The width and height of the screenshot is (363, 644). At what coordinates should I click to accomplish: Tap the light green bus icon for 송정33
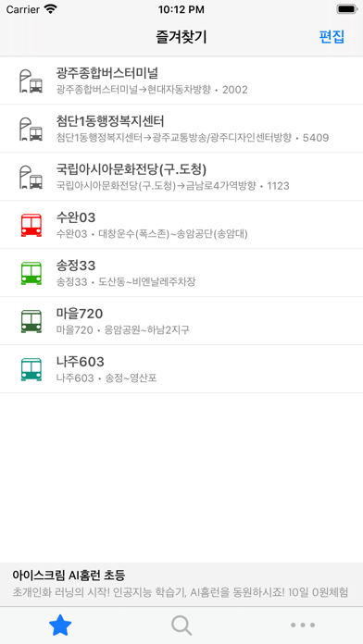click(x=31, y=273)
